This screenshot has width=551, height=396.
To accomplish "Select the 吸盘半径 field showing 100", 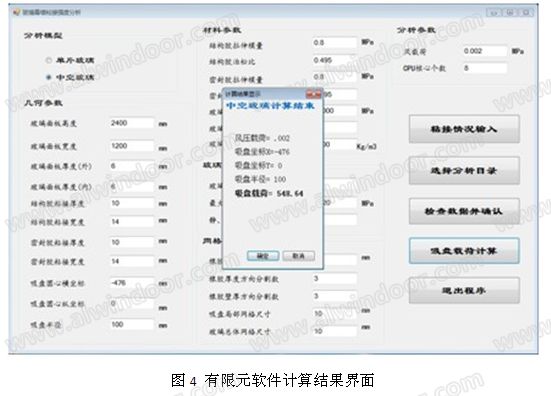I will (x=131, y=324).
